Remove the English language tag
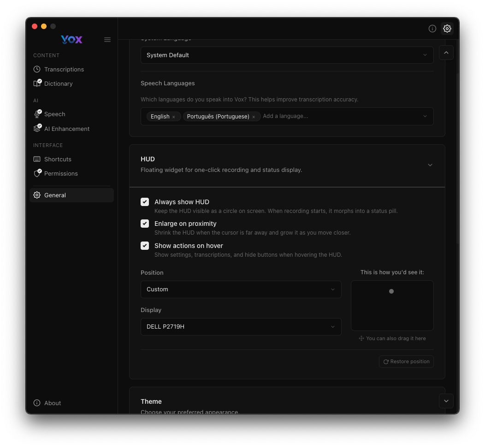Image resolution: width=485 pixels, height=448 pixels. point(174,117)
